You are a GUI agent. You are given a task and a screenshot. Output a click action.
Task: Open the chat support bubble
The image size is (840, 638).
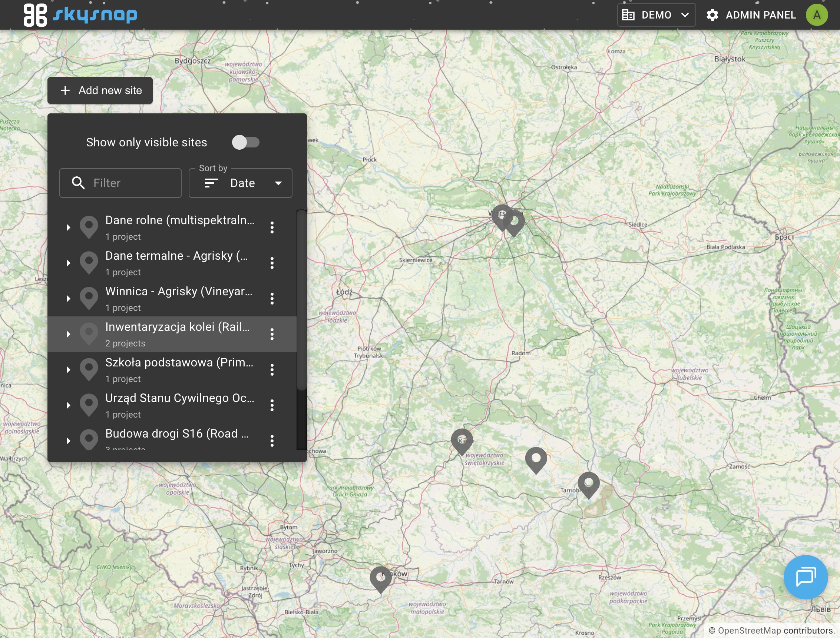coord(806,577)
